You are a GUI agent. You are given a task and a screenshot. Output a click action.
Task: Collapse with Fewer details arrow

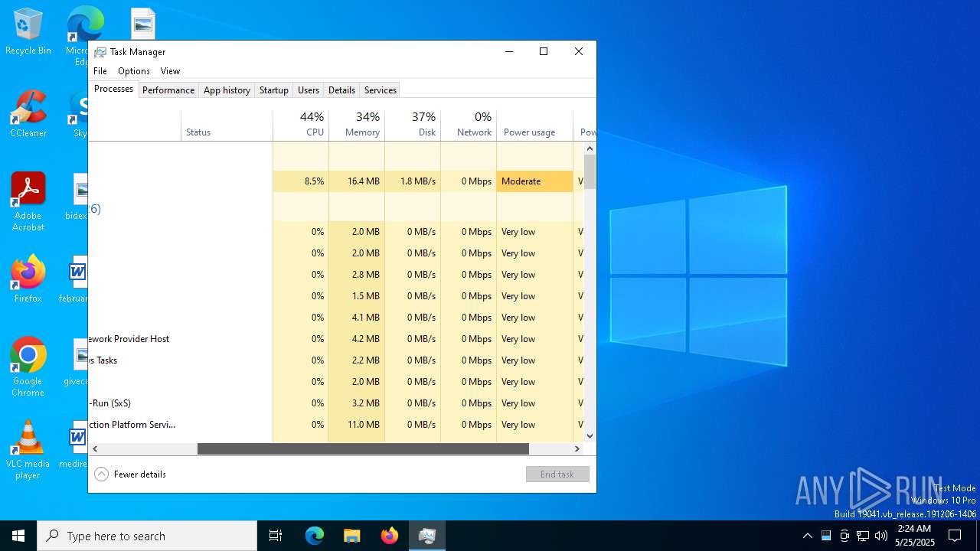click(x=101, y=474)
